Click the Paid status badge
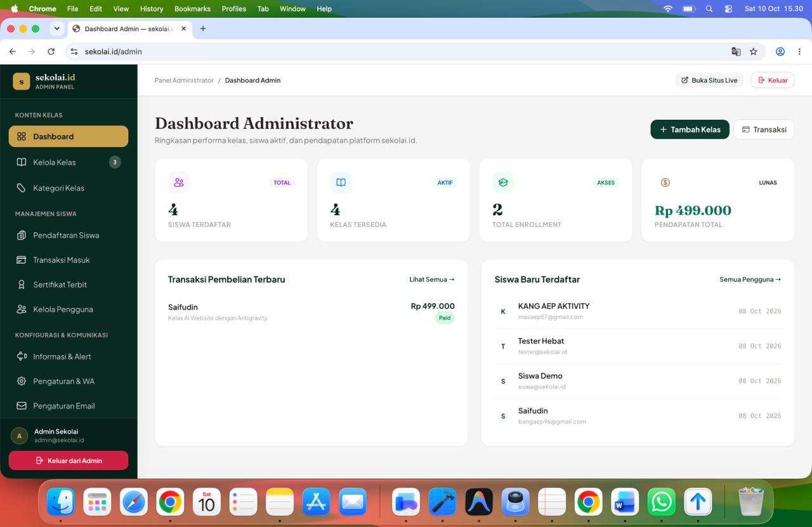Screen dimensions: 812x527 pyautogui.click(x=445, y=318)
